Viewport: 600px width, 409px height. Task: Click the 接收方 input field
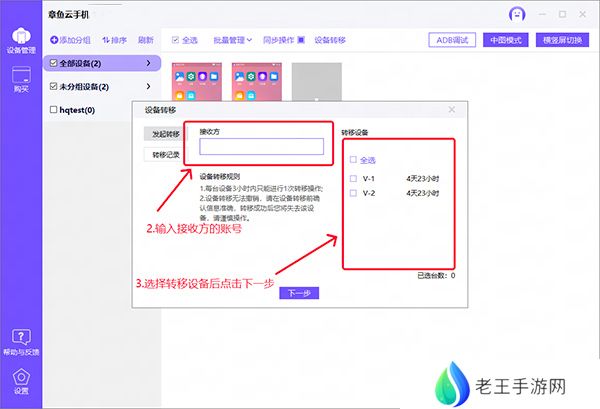tap(261, 147)
